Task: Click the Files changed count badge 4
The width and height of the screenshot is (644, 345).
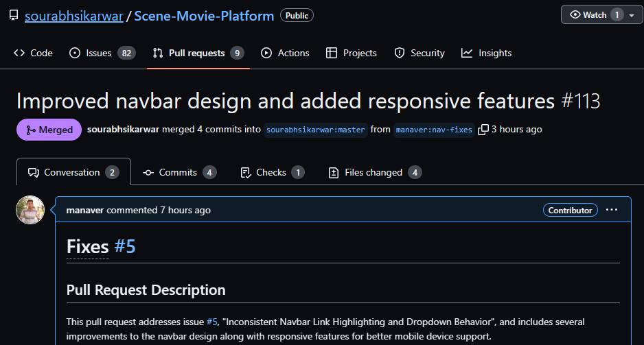Action: coord(415,172)
